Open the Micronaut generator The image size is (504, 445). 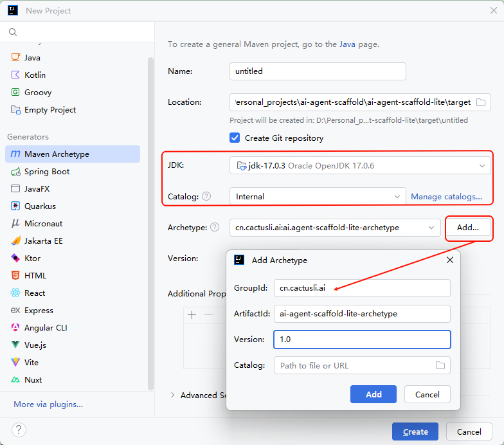[x=73, y=224]
